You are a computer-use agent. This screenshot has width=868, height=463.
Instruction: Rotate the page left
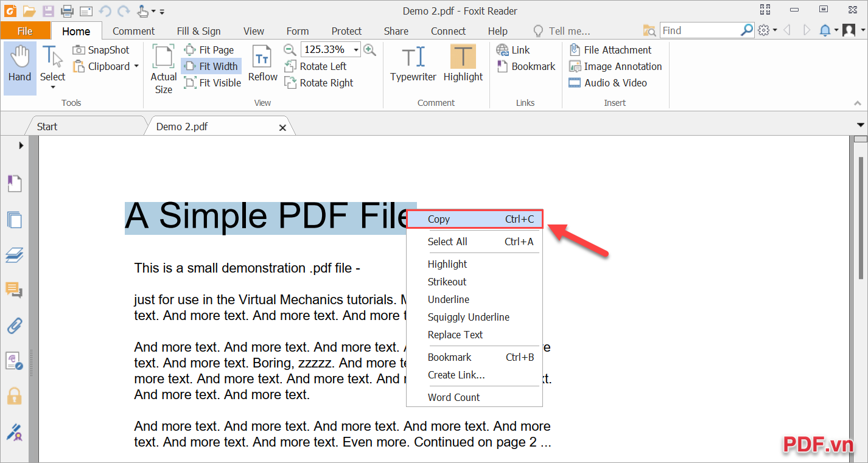pos(315,66)
